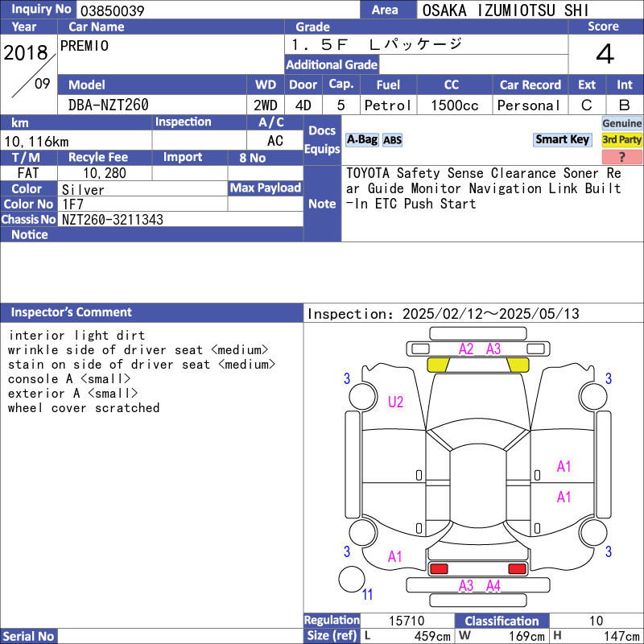Viewport: 644px width, 644px height.
Task: Click the Notice section header
Action: tap(30, 235)
